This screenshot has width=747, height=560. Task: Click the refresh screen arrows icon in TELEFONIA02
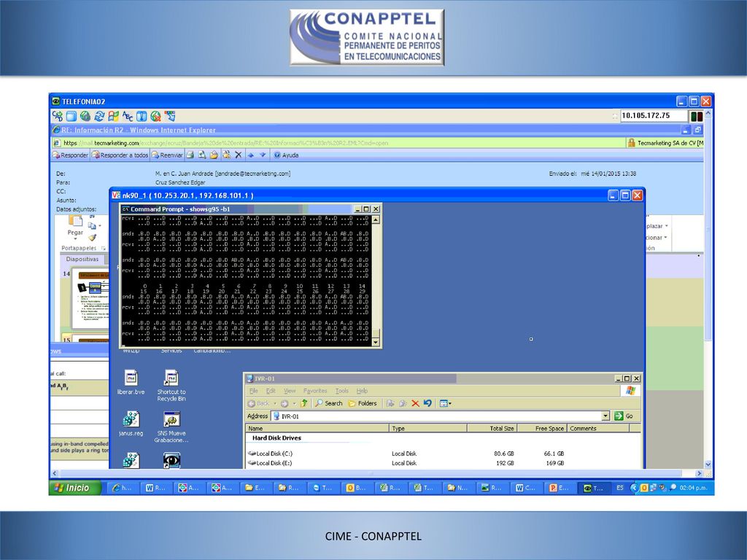[x=99, y=116]
